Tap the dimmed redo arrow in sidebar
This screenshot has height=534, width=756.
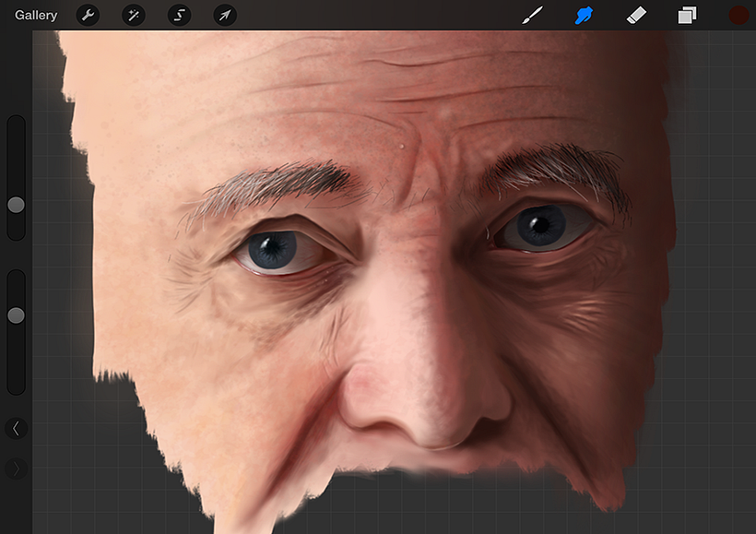tap(16, 469)
